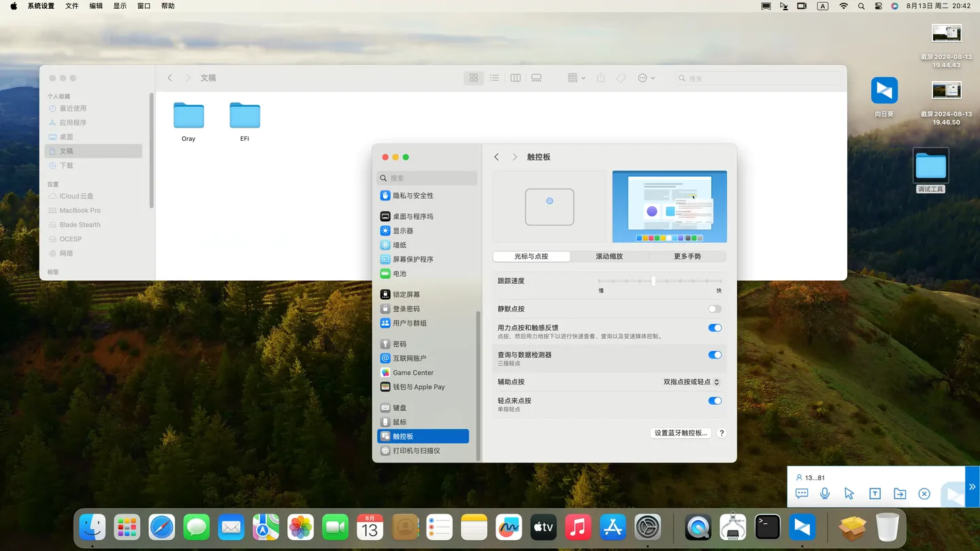Expand Finder group-by dropdown
The width and height of the screenshot is (980, 551).
576,78
